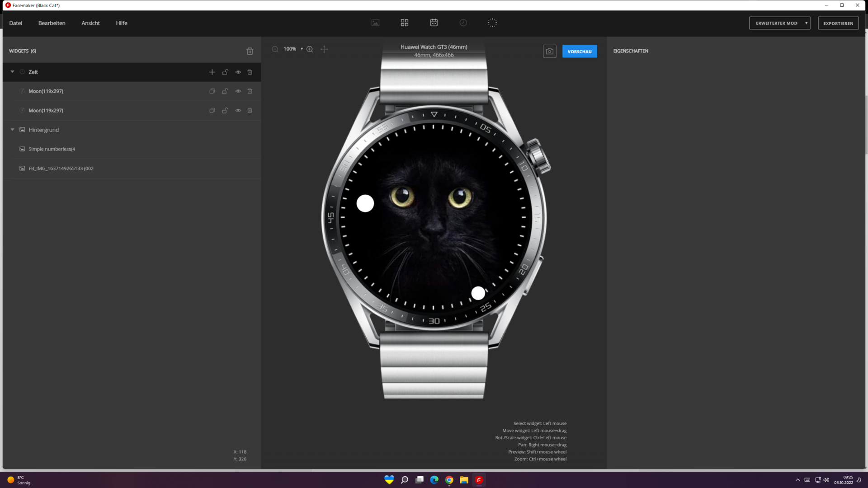This screenshot has width=868, height=488.
Task: Take a screenshot with the camera icon
Action: click(x=549, y=52)
